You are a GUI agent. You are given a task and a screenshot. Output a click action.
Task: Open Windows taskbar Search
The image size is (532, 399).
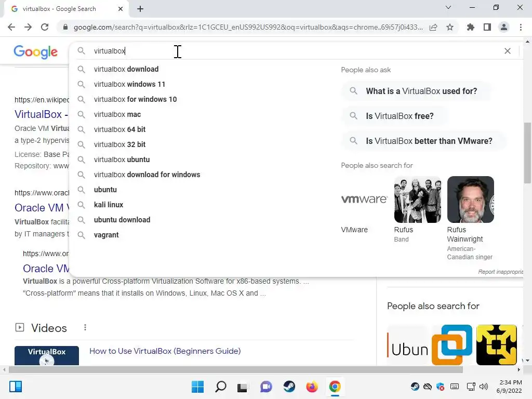point(221,387)
